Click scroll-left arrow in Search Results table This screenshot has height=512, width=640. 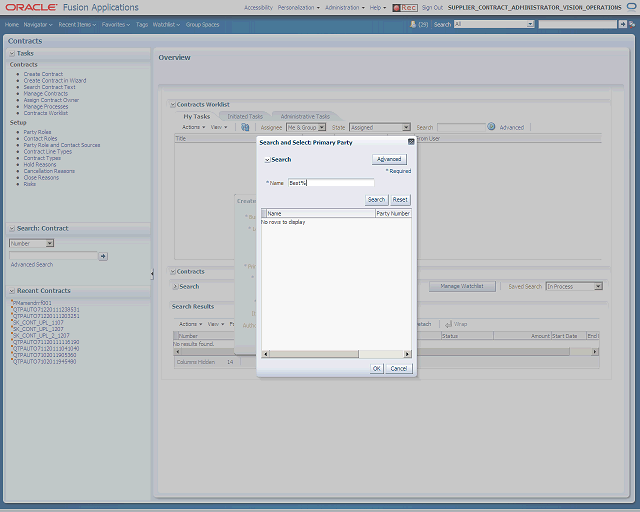pyautogui.click(x=177, y=352)
